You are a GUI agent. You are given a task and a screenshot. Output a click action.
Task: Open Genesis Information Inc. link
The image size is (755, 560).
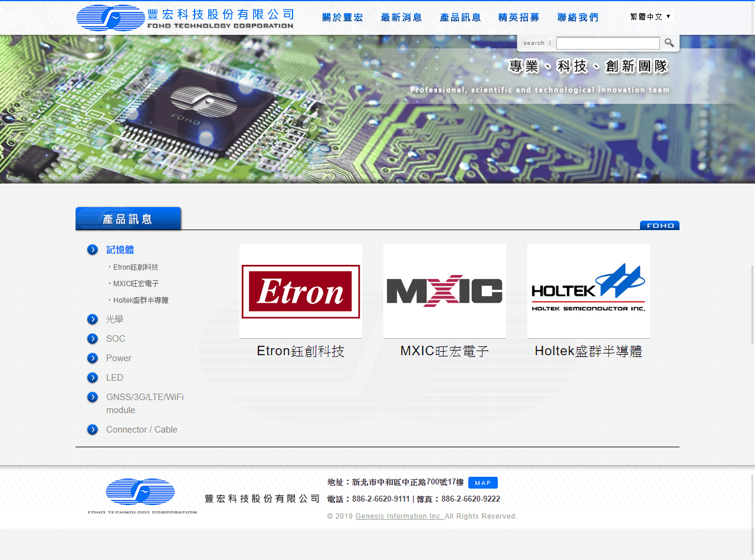pos(400,516)
